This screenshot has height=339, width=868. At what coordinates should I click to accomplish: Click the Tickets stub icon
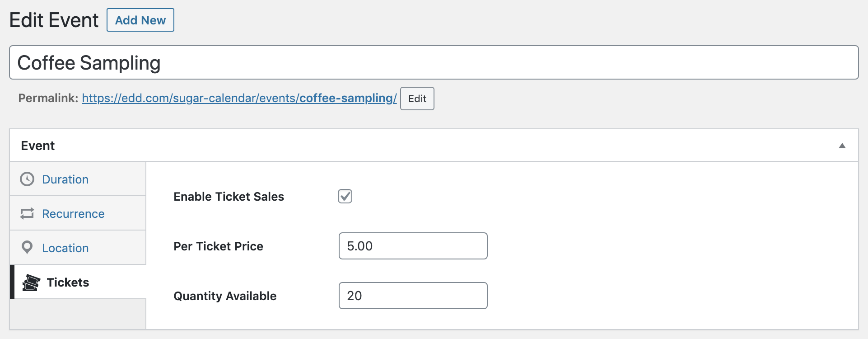click(31, 282)
